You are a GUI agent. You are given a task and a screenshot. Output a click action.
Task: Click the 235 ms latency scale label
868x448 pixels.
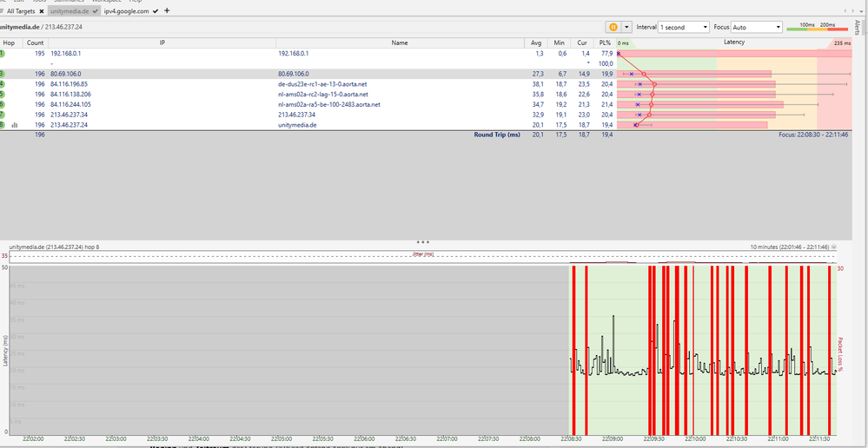tap(840, 43)
